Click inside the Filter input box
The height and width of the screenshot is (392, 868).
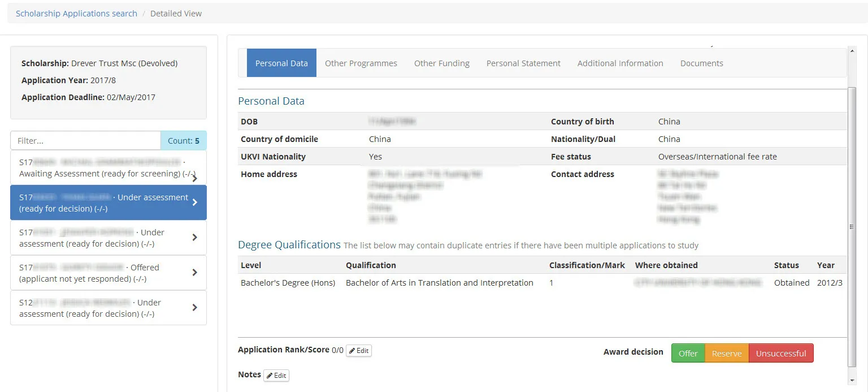point(85,140)
